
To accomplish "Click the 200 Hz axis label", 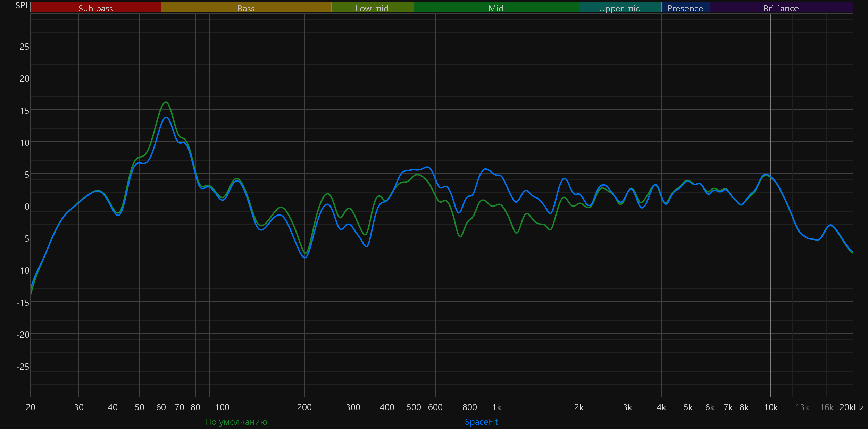I will (304, 407).
